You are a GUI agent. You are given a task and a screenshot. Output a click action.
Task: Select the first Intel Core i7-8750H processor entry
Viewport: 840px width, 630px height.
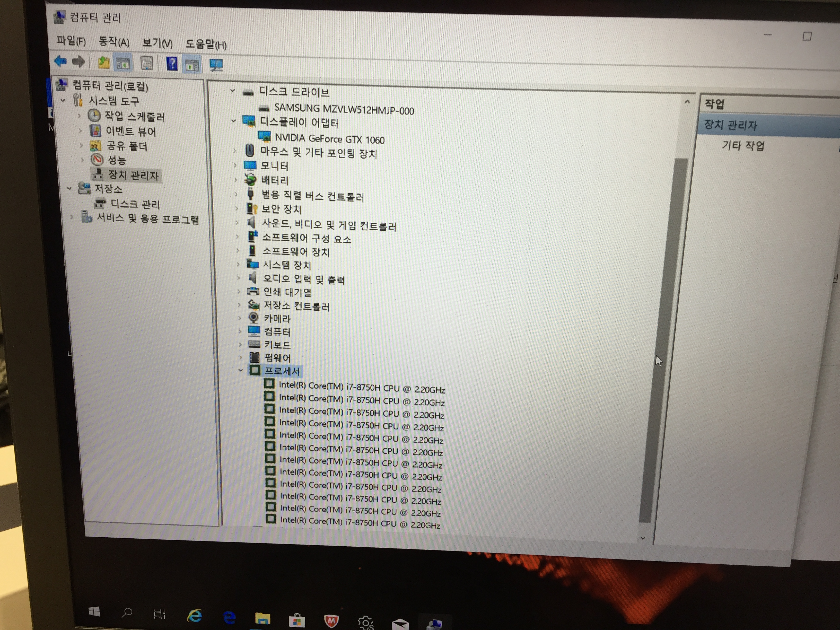point(362,387)
